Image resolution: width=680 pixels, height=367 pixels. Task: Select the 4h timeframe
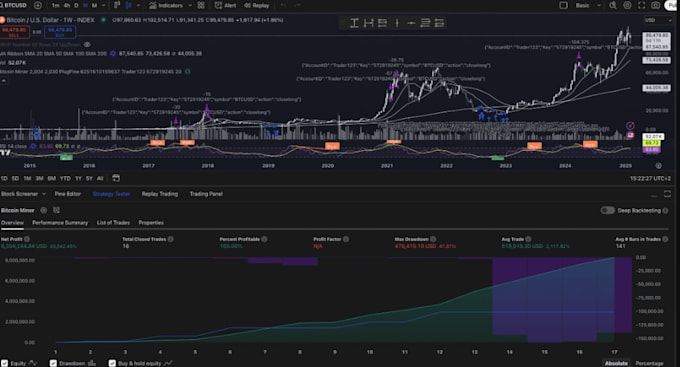(x=67, y=5)
